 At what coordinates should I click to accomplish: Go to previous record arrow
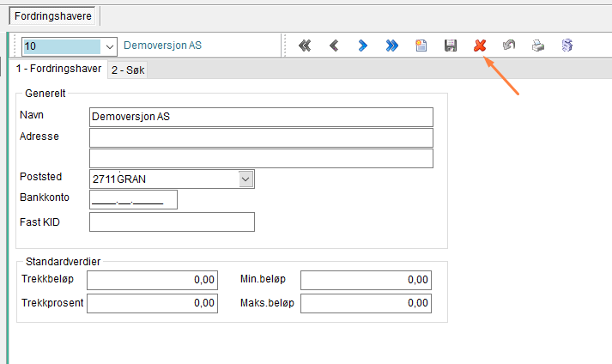[334, 45]
